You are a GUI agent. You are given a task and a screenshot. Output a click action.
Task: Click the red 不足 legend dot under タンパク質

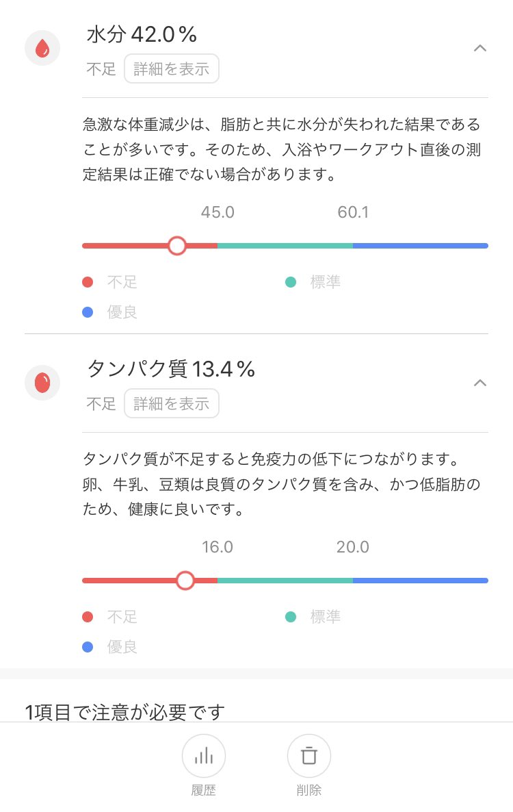tap(88, 617)
